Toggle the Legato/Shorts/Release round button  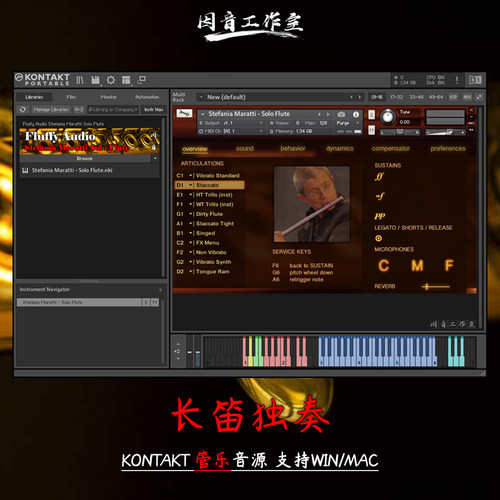point(378,238)
